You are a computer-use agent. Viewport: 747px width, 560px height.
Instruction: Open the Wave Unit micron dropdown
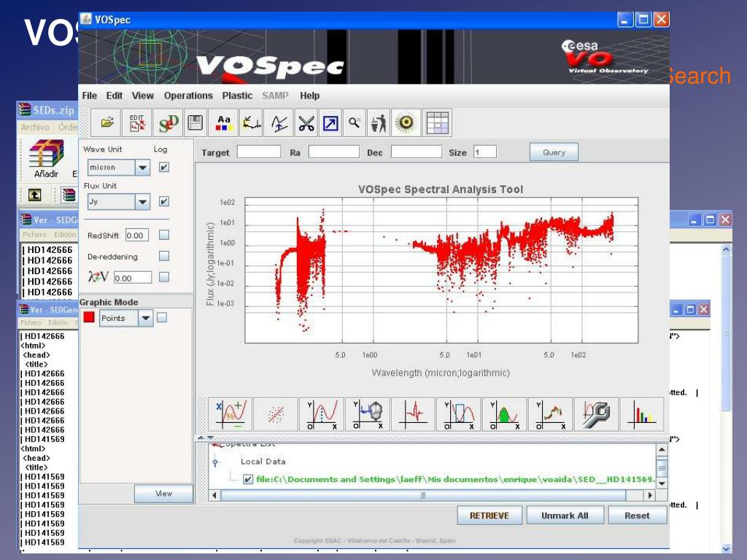142,167
